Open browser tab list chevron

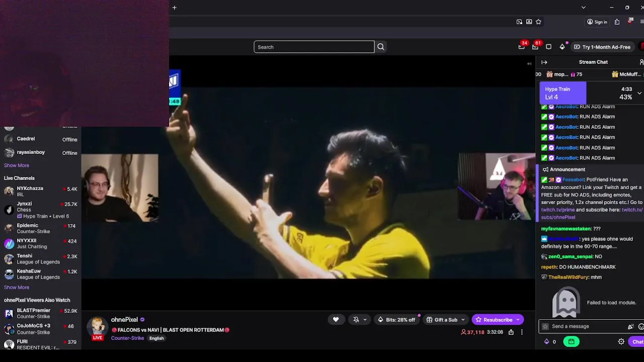click(584, 8)
